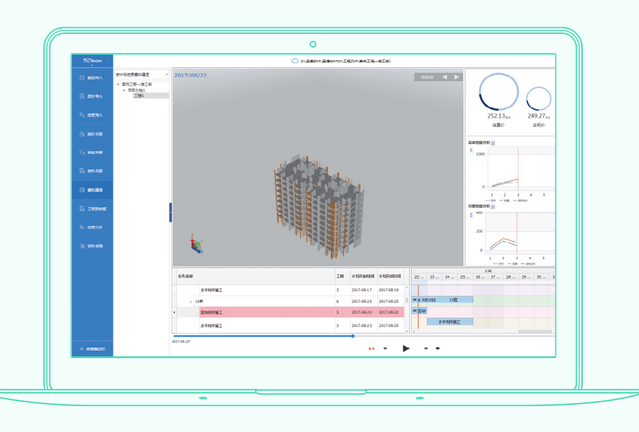Screen dimensions: 639x432
Task: Collapse the sidebar using the bottom arrow item
Action: click(x=92, y=349)
